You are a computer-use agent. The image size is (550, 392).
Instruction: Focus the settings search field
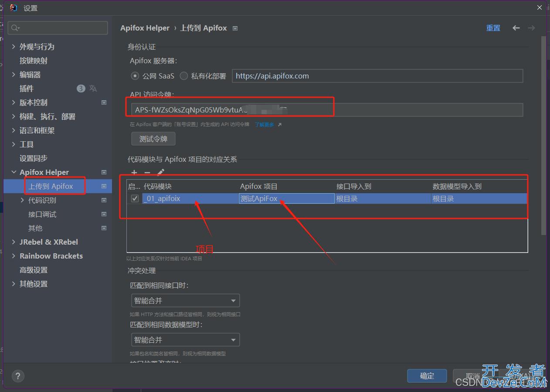[58, 28]
